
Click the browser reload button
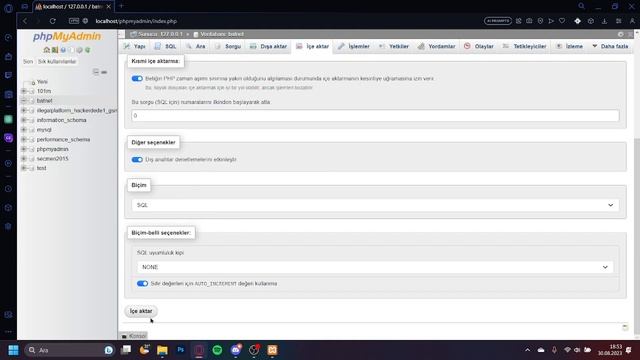click(53, 21)
